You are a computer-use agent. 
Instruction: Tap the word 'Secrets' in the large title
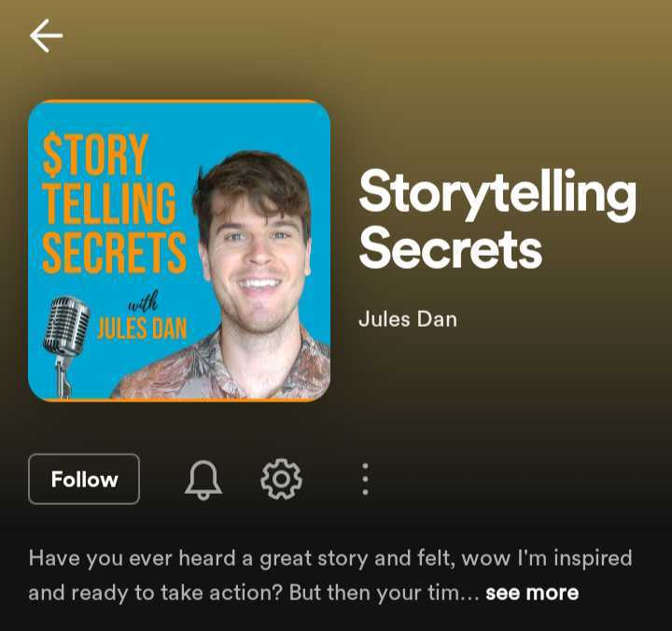pyautogui.click(x=451, y=247)
